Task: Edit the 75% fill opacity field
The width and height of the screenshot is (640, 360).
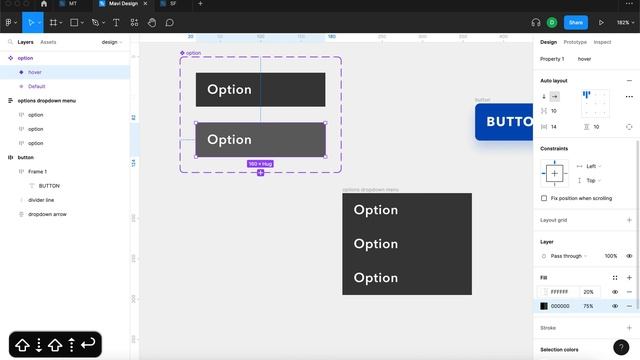Action: 588,306
